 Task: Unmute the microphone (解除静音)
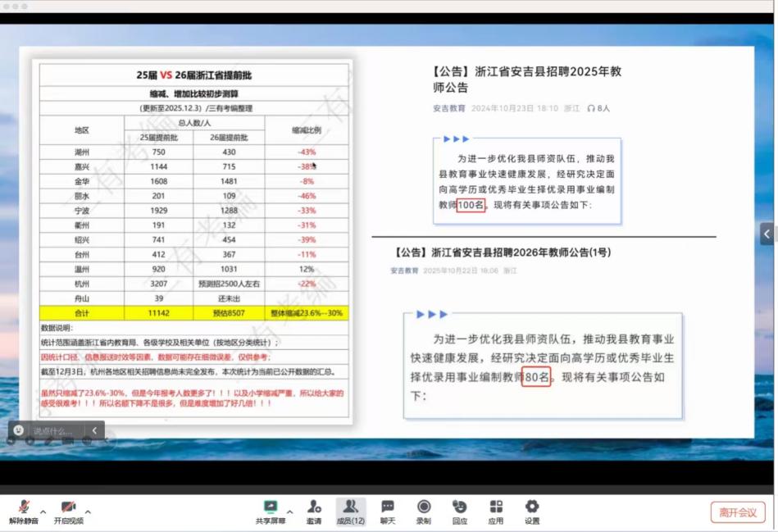[x=24, y=512]
